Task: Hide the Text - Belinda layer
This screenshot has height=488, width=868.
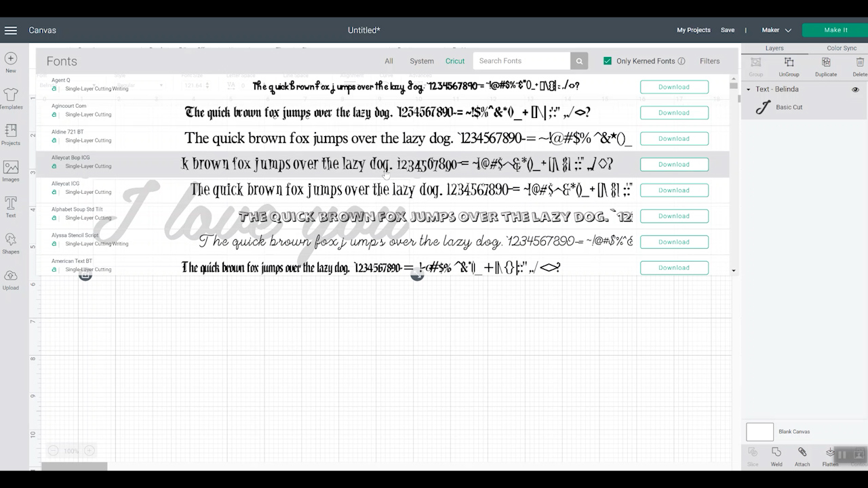Action: pyautogui.click(x=855, y=89)
